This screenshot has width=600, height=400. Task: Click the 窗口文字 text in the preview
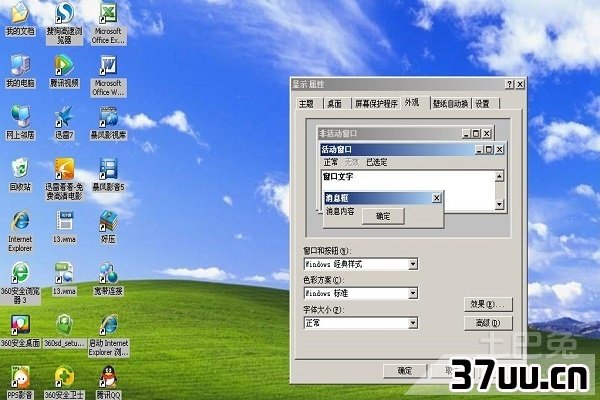point(338,177)
